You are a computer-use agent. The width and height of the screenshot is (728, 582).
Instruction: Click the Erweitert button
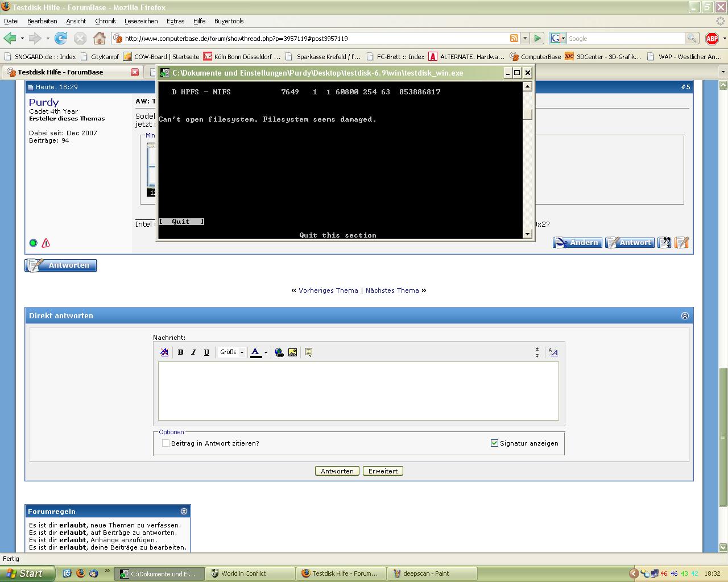coord(383,471)
